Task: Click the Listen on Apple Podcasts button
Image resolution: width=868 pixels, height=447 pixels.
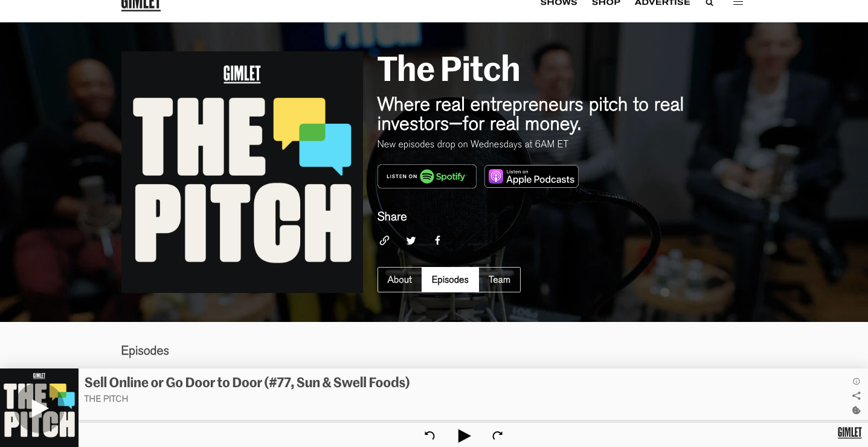Action: coord(532,176)
